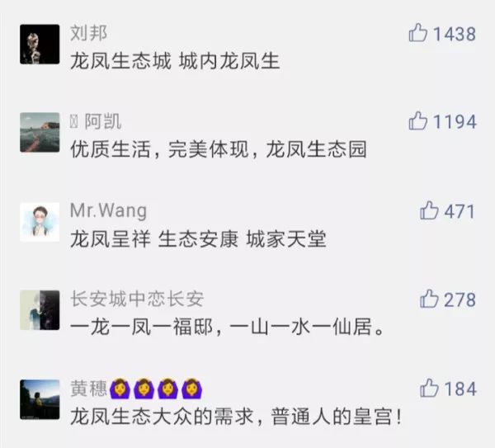Click the 1438 like count
The width and height of the screenshot is (495, 448).
click(455, 34)
